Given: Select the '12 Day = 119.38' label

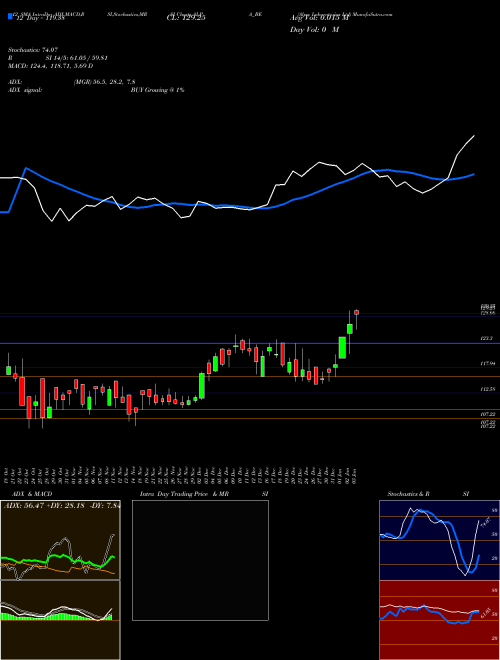Looking at the screenshot, I should pyautogui.click(x=39, y=18).
